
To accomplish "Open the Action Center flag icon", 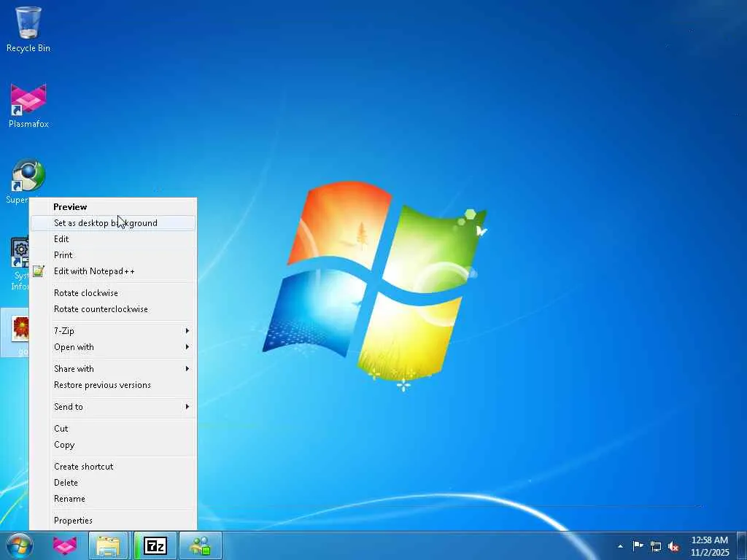I will coord(638,545).
